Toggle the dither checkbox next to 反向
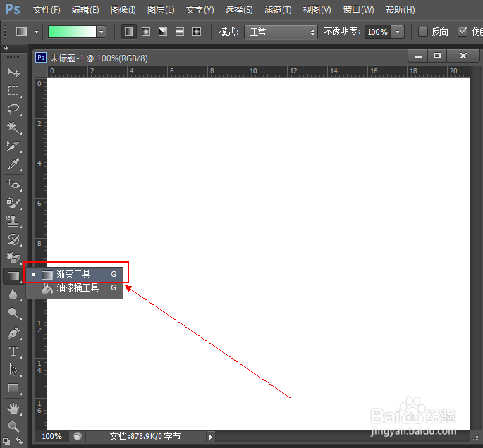This screenshot has height=448, width=483. [463, 32]
